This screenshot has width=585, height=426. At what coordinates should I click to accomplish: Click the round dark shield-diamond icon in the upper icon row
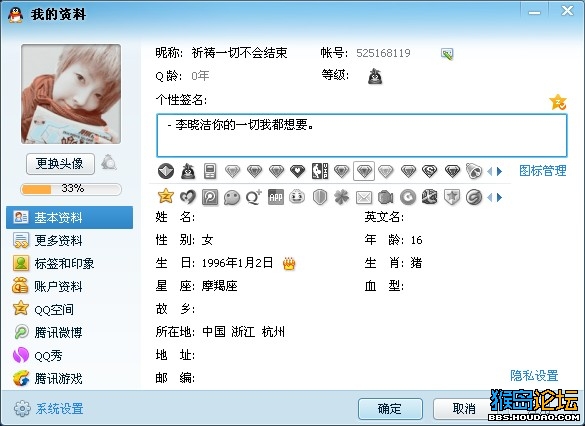(166, 171)
